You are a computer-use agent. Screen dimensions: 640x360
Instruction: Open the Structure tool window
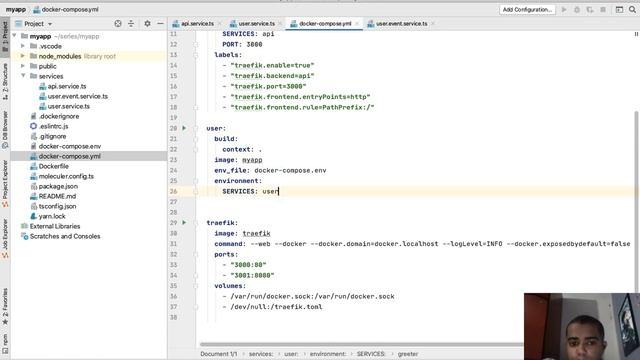tap(5, 81)
